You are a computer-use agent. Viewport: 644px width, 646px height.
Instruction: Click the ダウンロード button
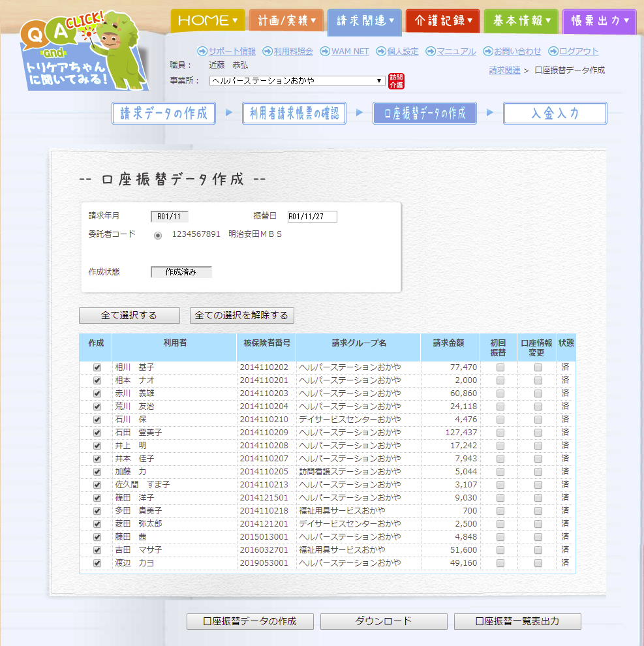384,621
